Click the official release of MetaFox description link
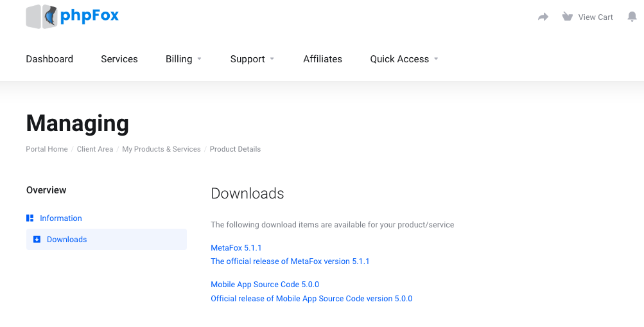The image size is (644, 327). [290, 261]
